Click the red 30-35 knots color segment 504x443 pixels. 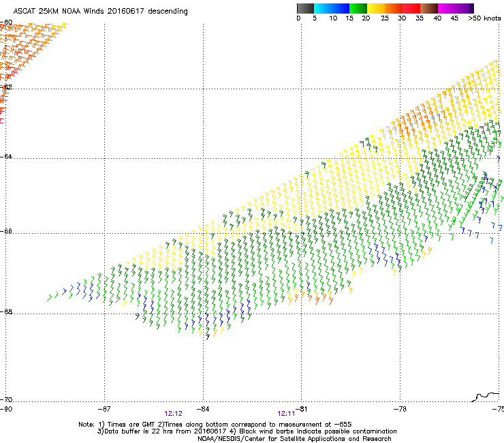pyautogui.click(x=411, y=8)
